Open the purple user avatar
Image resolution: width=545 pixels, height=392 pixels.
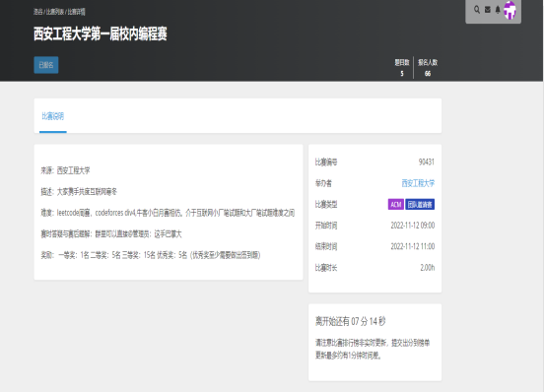[x=510, y=10]
